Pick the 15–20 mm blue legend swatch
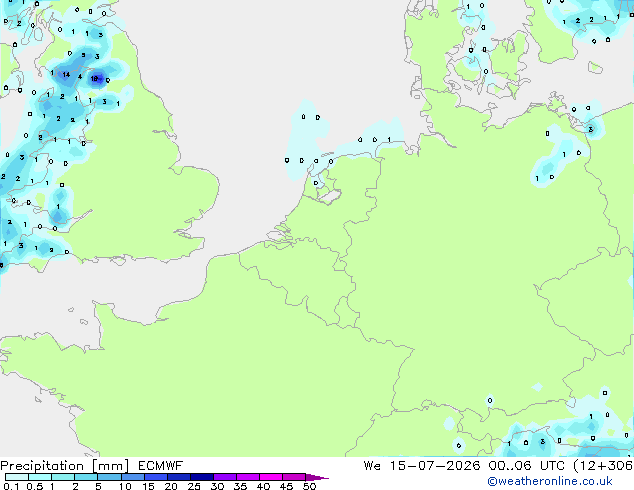Viewport: 634px width, 490px height. coord(155,477)
